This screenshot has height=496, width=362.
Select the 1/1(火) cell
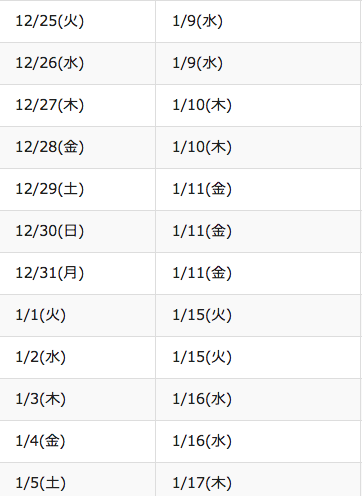(x=77, y=315)
